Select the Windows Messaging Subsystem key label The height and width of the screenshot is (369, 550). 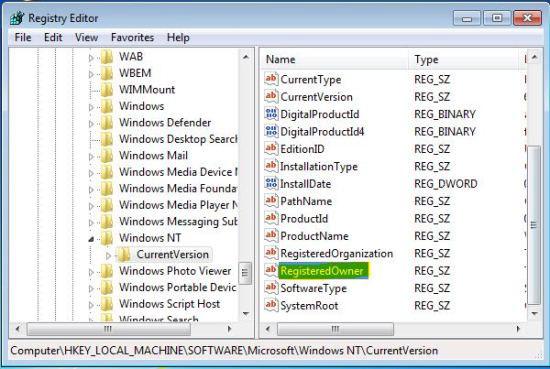178,221
